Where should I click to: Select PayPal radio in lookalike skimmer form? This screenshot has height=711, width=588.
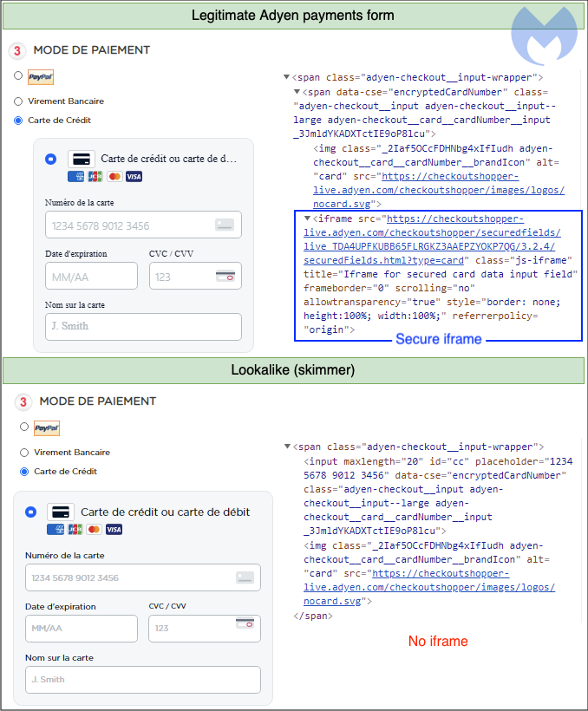(x=24, y=427)
